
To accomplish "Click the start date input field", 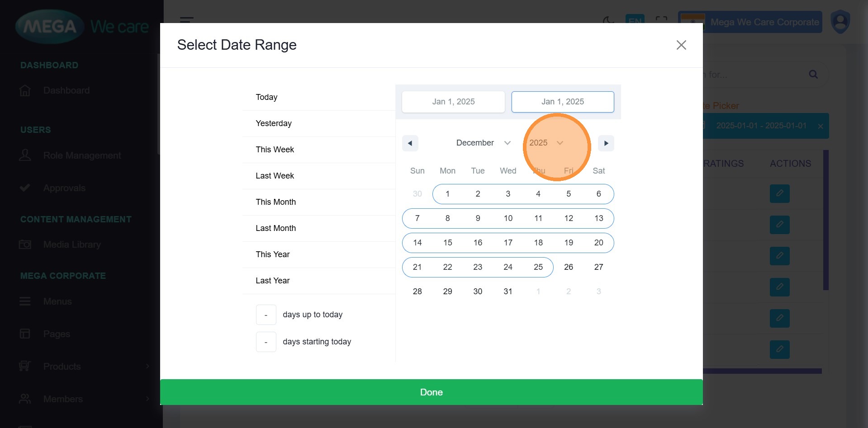I will (x=453, y=102).
